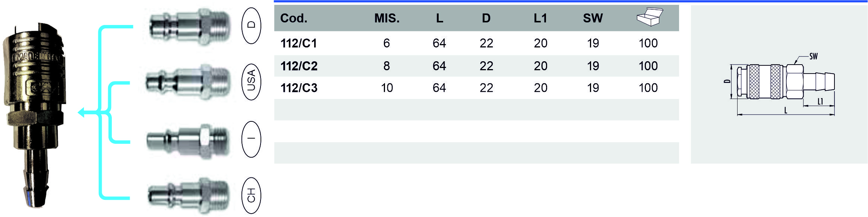Click the L1 column header

[540, 18]
